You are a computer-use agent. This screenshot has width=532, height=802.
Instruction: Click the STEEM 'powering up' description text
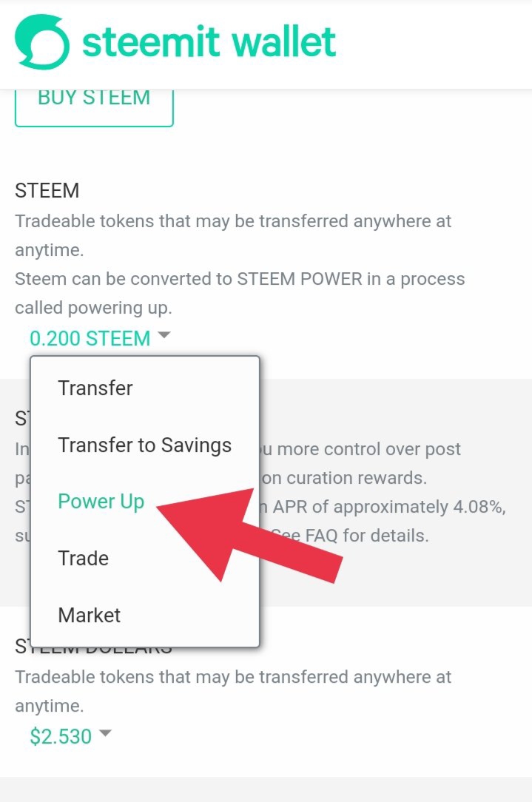click(240, 294)
